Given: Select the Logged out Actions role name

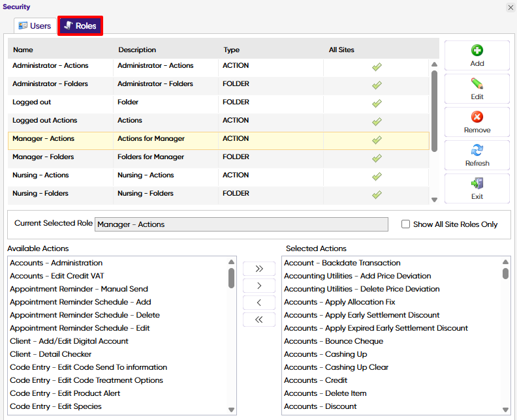Looking at the screenshot, I should [45, 120].
